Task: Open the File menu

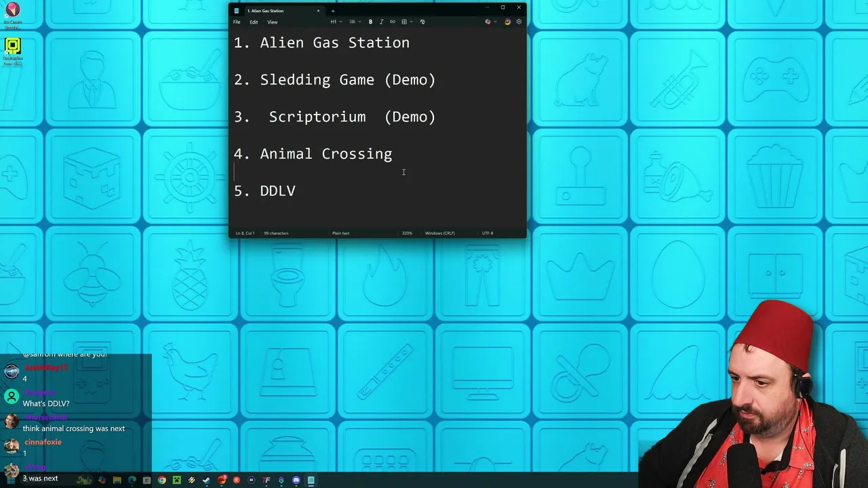Action: point(237,22)
